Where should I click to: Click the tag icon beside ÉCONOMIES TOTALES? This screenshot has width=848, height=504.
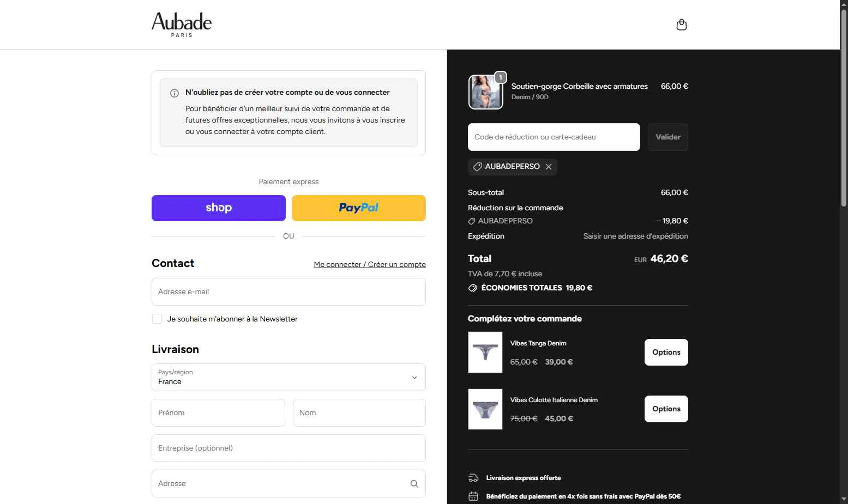click(473, 288)
